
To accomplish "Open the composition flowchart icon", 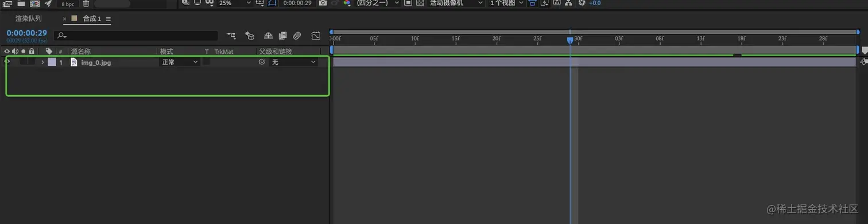I will click(568, 3).
